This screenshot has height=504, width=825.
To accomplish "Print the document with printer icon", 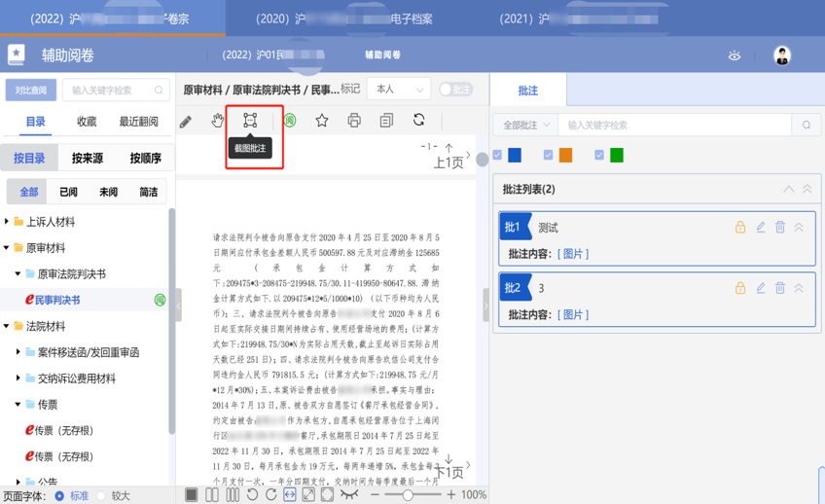I will pos(354,121).
